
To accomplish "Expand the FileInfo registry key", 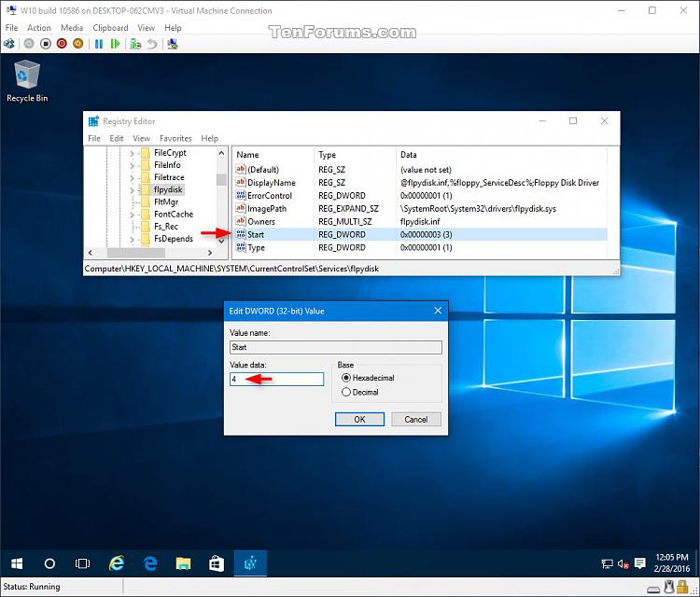I will pyautogui.click(x=132, y=165).
